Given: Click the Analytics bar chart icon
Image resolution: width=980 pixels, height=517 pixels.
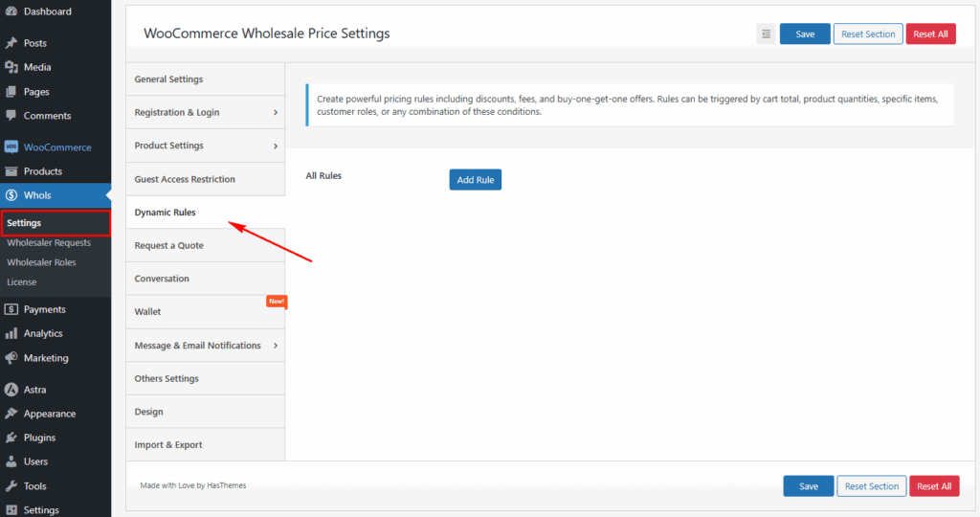Looking at the screenshot, I should coord(11,333).
